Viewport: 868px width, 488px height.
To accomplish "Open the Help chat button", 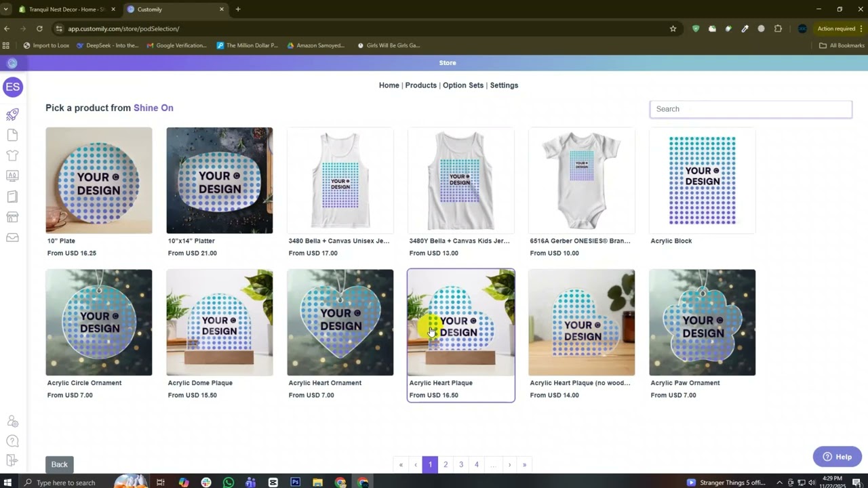I will (x=837, y=457).
